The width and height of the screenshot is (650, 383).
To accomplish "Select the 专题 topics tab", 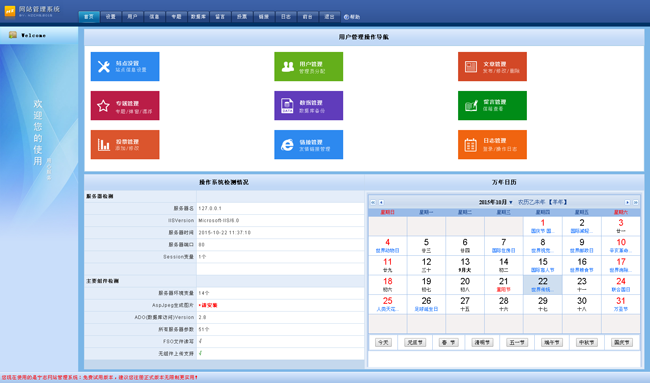I will click(176, 17).
